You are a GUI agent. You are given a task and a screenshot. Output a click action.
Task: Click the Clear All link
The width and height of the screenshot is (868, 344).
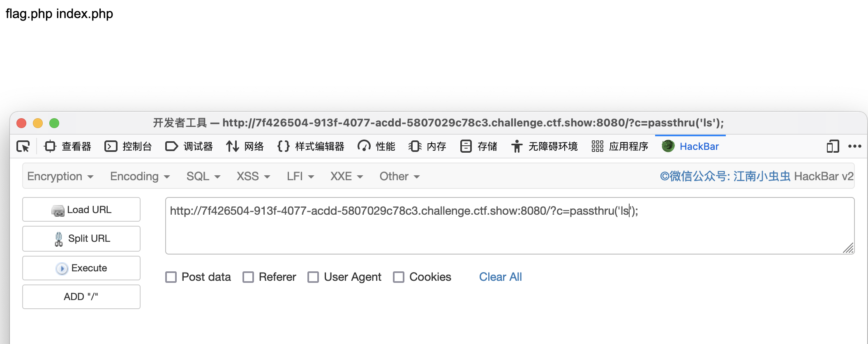pyautogui.click(x=500, y=277)
